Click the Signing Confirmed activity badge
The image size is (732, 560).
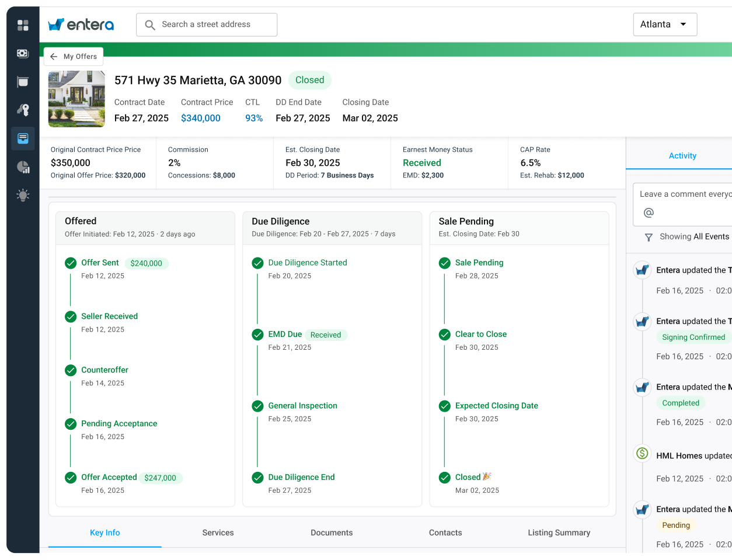693,337
